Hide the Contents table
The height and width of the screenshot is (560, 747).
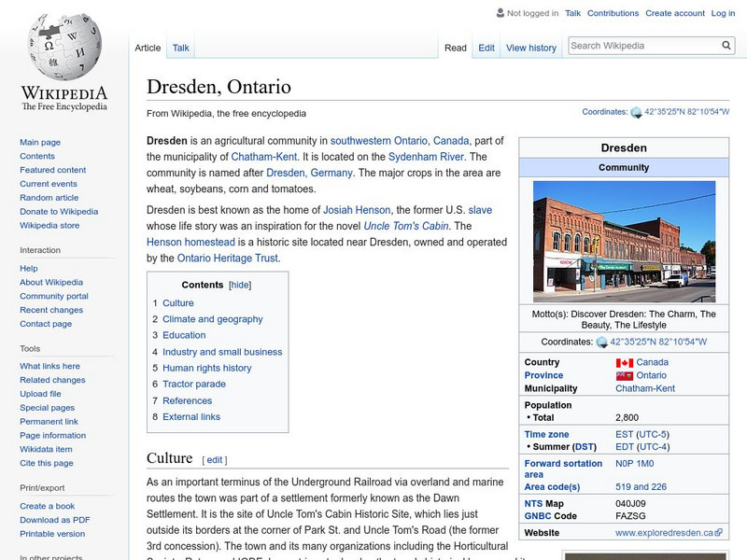coord(240,285)
